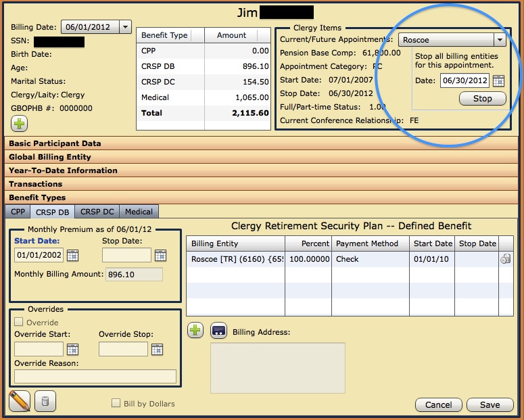The image size is (524, 420).
Task: Toggle the Bill by Dollars checkbox
Action: point(116,403)
